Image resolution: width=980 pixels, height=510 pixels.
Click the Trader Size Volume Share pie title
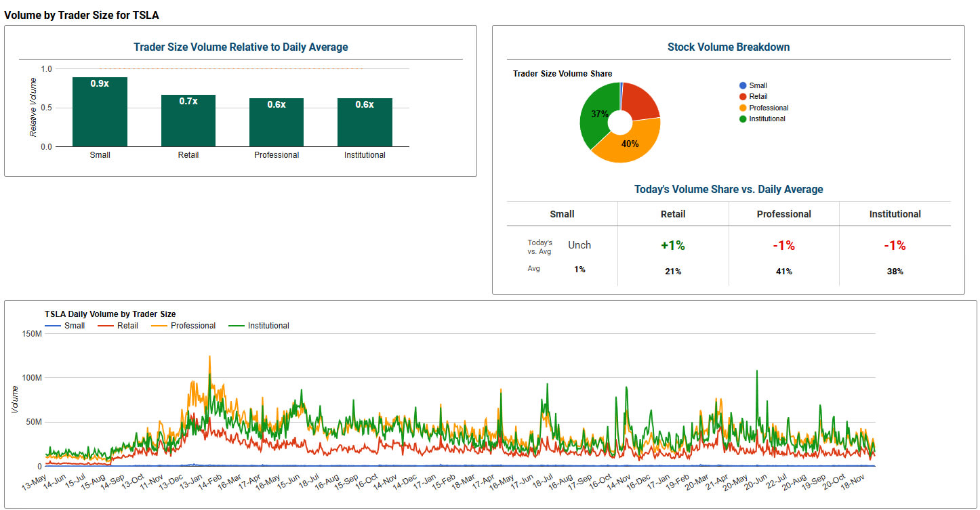(563, 74)
